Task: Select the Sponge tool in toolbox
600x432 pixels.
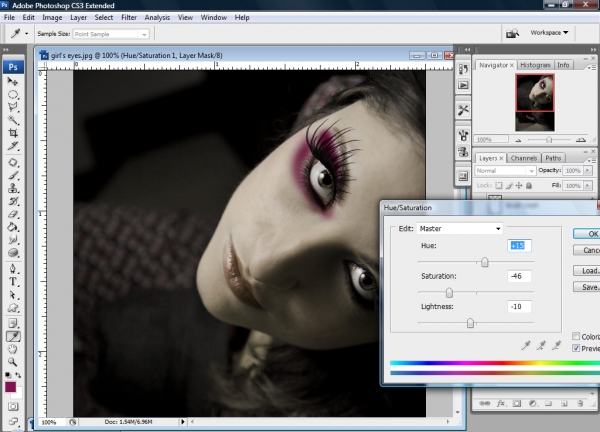Action: pyautogui.click(x=13, y=253)
